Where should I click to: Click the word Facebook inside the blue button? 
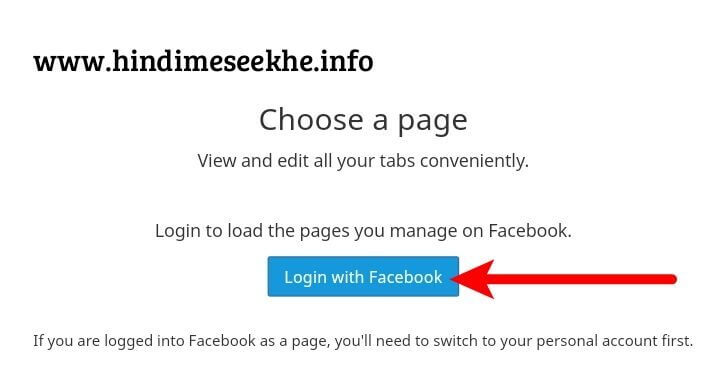(x=406, y=277)
